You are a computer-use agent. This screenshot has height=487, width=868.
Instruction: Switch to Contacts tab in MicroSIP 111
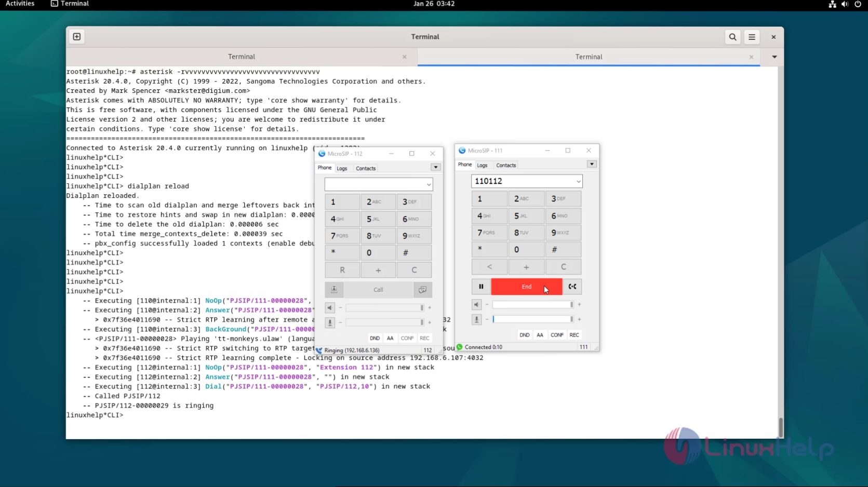click(506, 166)
